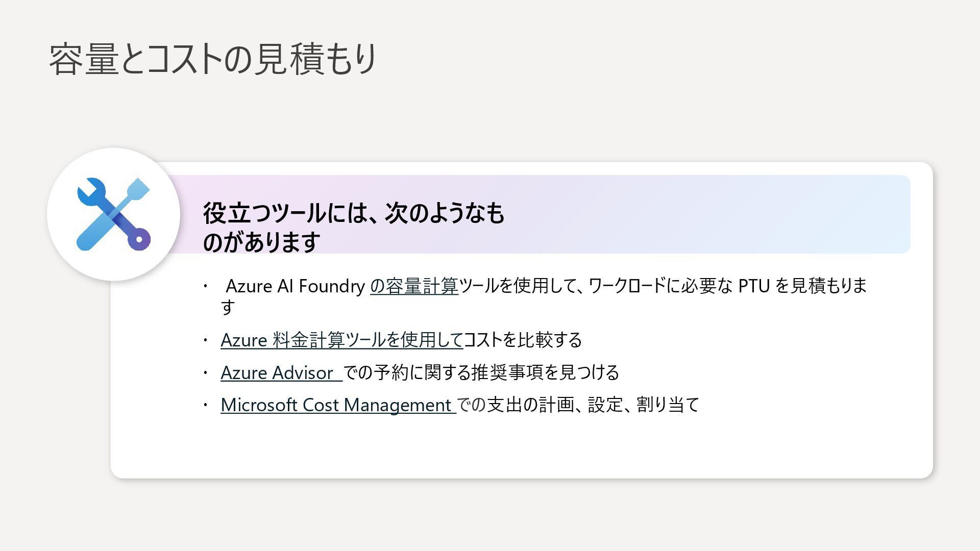The width and height of the screenshot is (980, 551).
Task: Click the bullet marker before Azure 料金計算ツール
Action: coord(206,340)
